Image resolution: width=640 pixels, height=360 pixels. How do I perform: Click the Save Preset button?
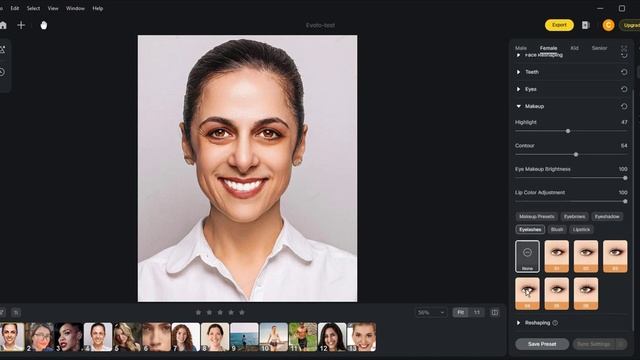(542, 344)
